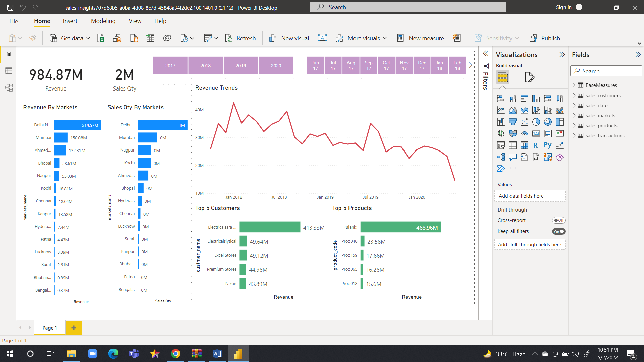
Task: Select the gauge visualization
Action: pyautogui.click(x=525, y=133)
